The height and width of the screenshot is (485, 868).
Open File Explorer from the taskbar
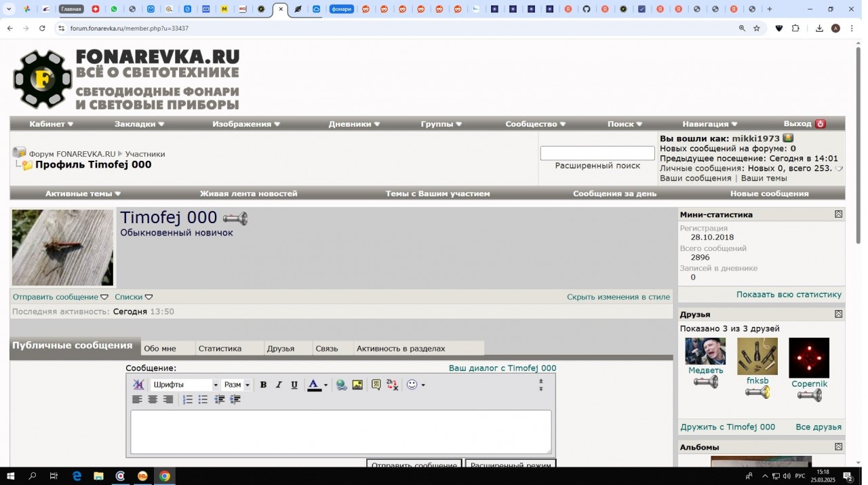(98, 476)
